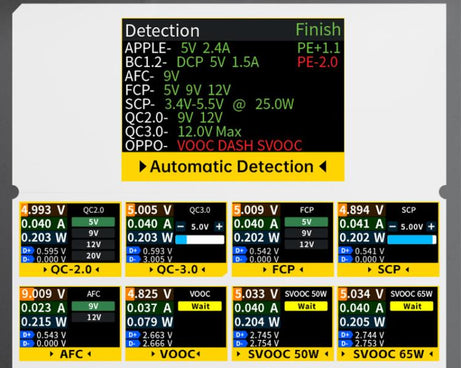Image resolution: width=461 pixels, height=368 pixels.
Task: Select 9V option in AFC panel
Action: (x=93, y=306)
